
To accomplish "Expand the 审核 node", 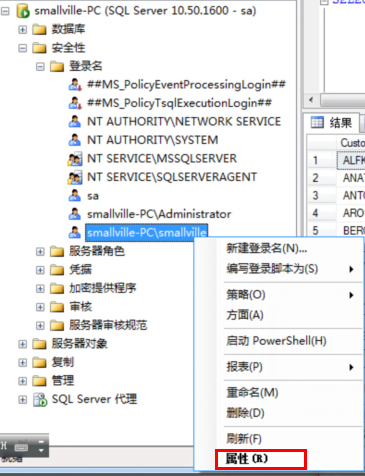I will point(40,307).
